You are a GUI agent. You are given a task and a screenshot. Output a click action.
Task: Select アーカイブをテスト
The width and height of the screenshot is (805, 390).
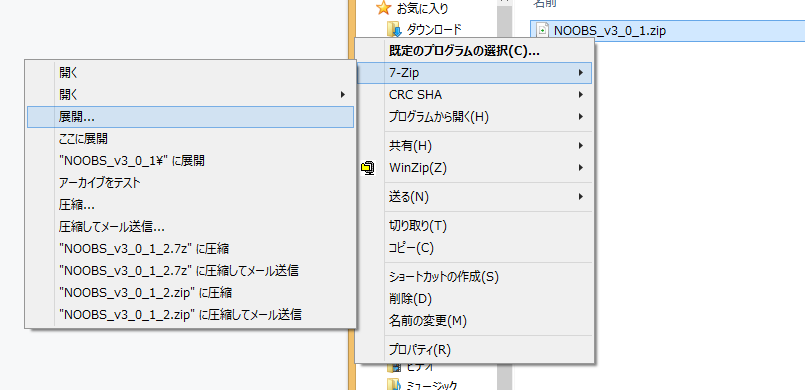pos(190,183)
